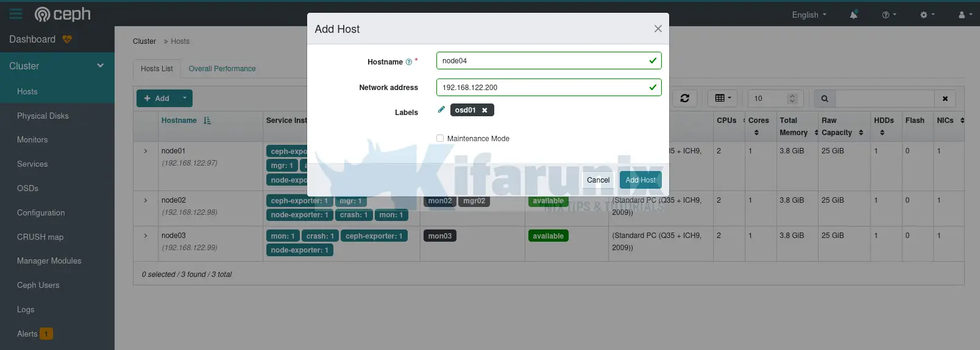Click the refresh table icon
This screenshot has height=350, width=980.
click(684, 98)
